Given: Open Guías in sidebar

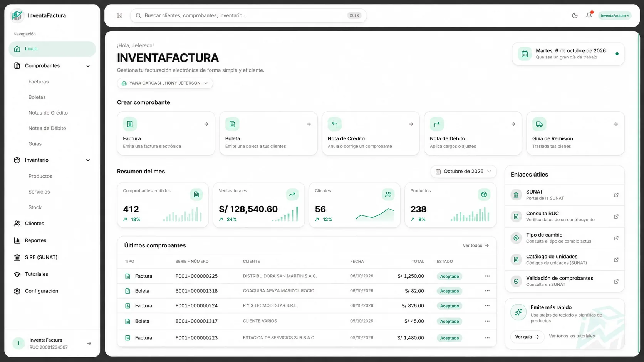Looking at the screenshot, I should (35, 144).
